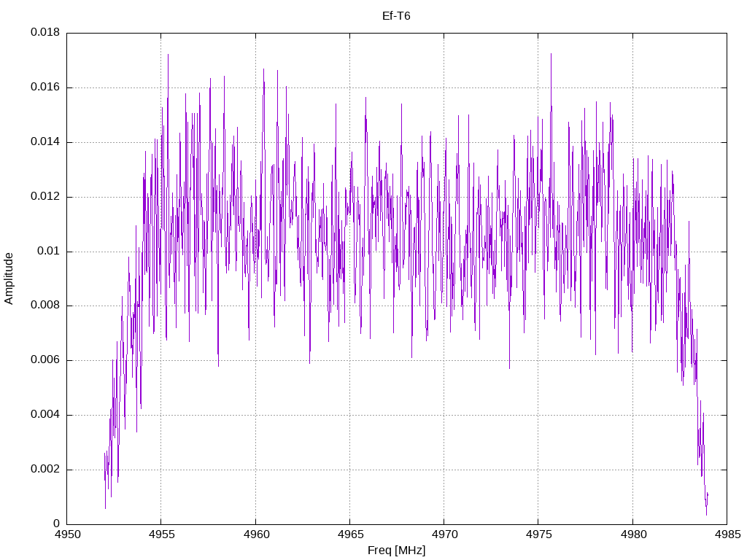The height and width of the screenshot is (560, 747).
Task: Select the Amplitude y-axis label
Action: point(9,279)
